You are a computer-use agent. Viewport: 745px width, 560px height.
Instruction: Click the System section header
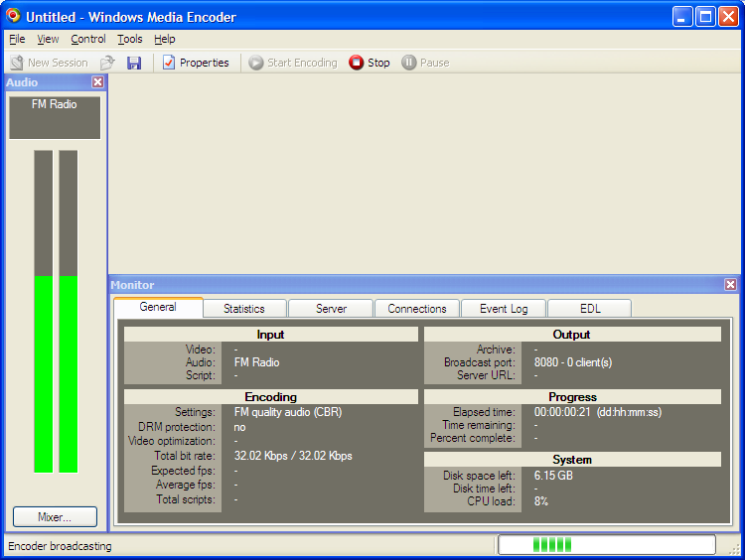pyautogui.click(x=572, y=460)
